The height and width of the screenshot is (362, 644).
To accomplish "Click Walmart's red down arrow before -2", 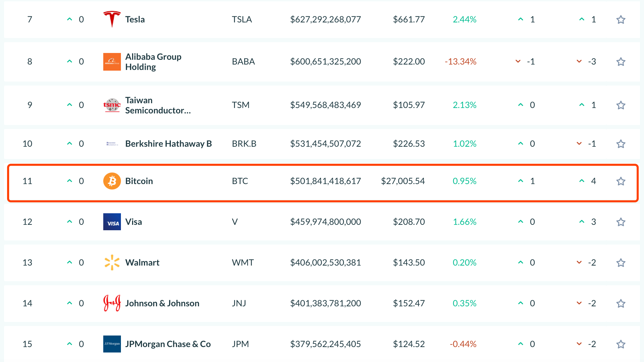I will point(579,263).
